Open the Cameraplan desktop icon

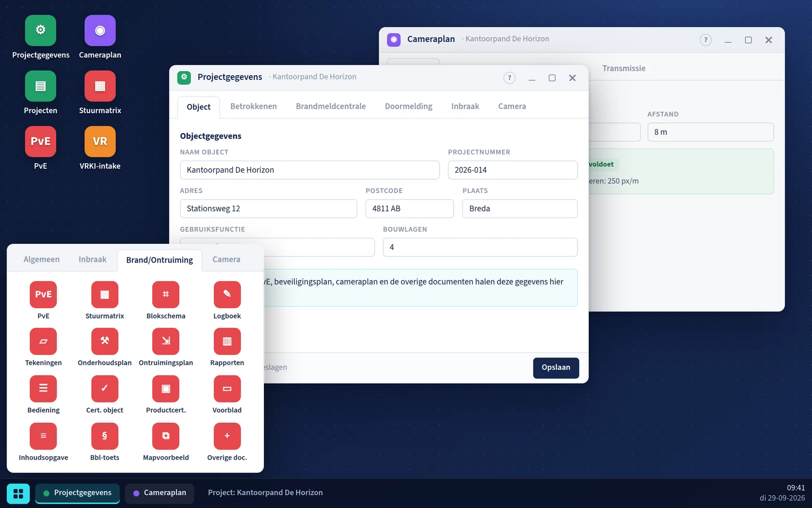coord(100,37)
